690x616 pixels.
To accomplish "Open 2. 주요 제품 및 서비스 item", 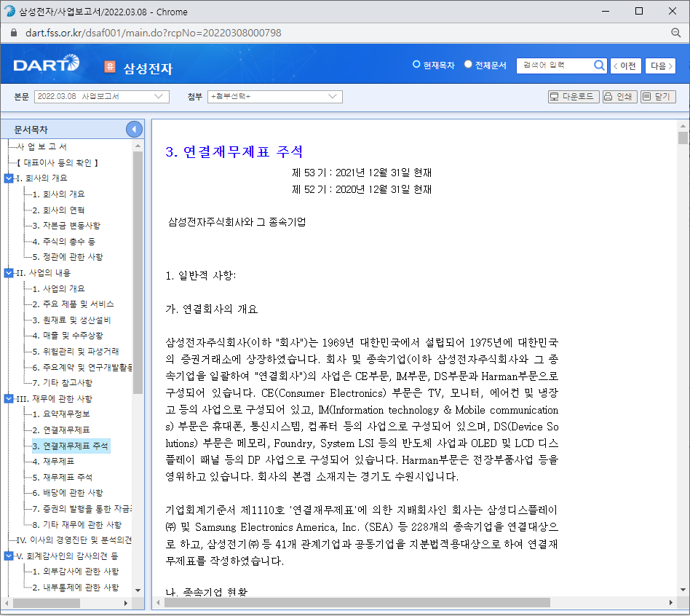I will [73, 304].
